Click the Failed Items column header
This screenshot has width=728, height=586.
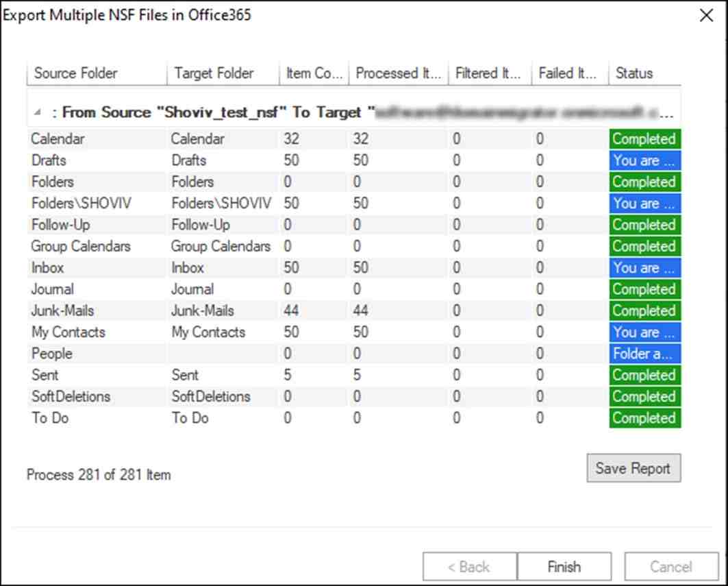pos(569,73)
